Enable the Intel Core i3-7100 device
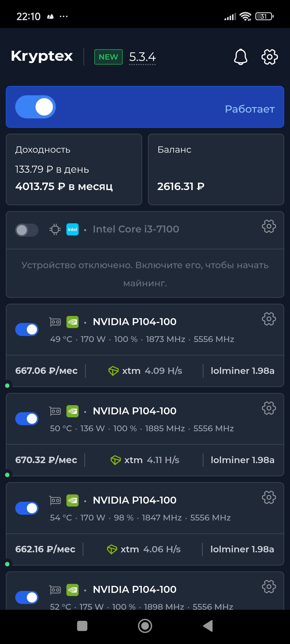Screen dimensions: 290x644 (27, 230)
